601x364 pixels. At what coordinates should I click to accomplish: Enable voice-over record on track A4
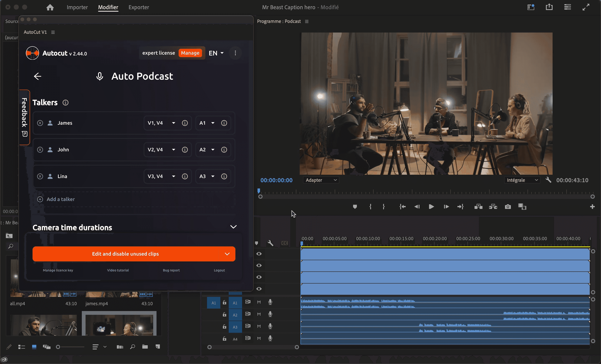[x=270, y=338]
